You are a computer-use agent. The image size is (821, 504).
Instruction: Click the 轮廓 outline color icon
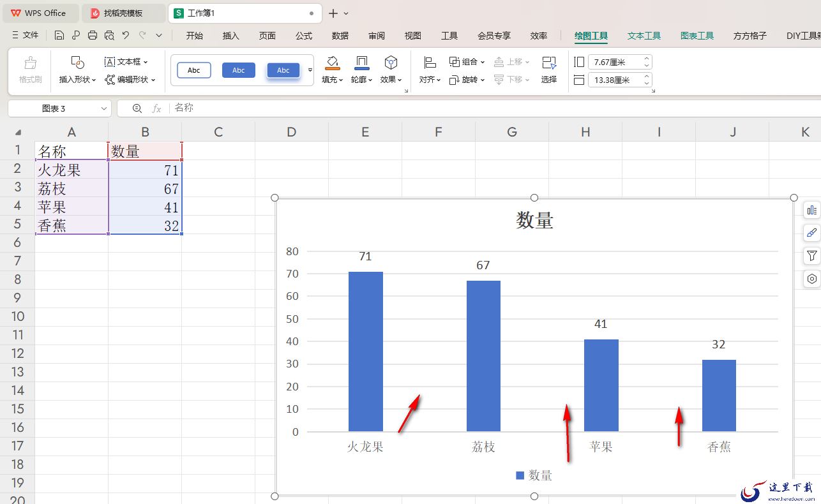(361, 63)
